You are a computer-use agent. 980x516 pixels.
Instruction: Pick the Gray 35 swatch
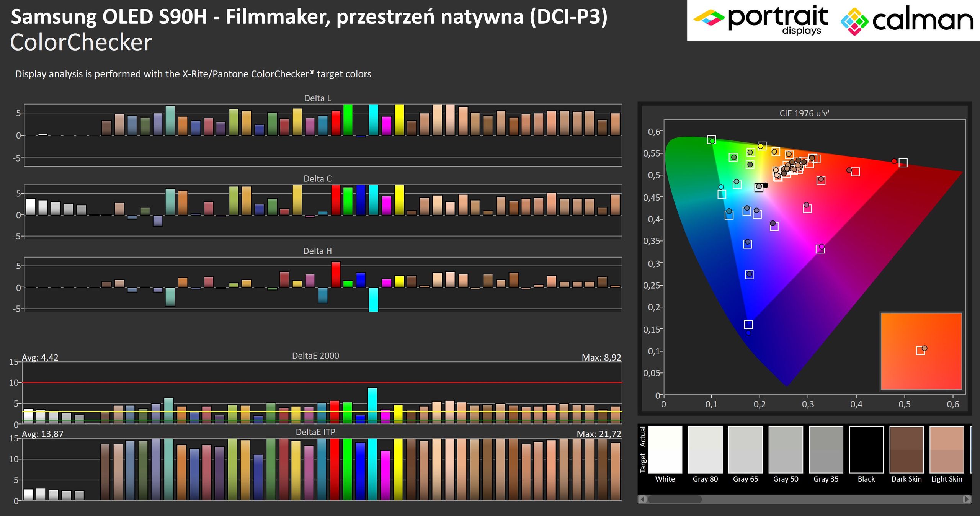tap(826, 449)
